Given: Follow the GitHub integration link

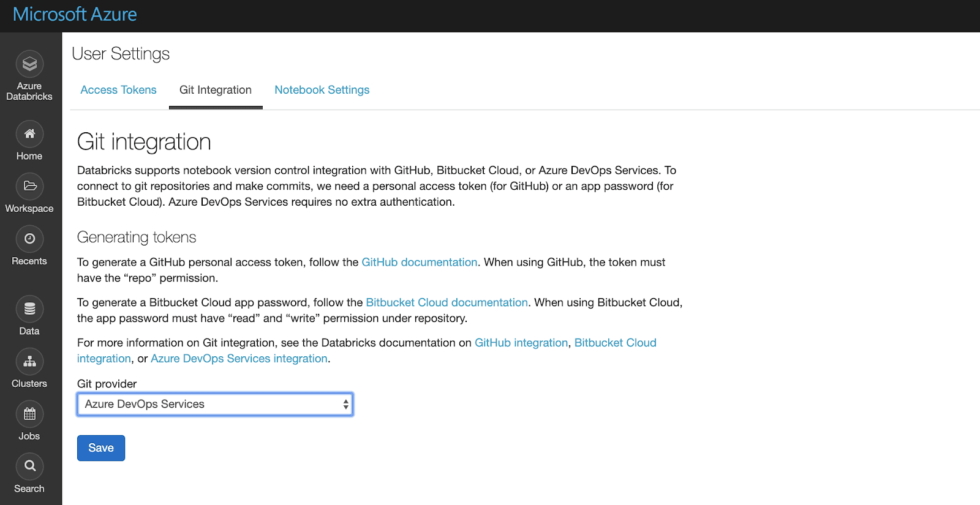Looking at the screenshot, I should 521,343.
